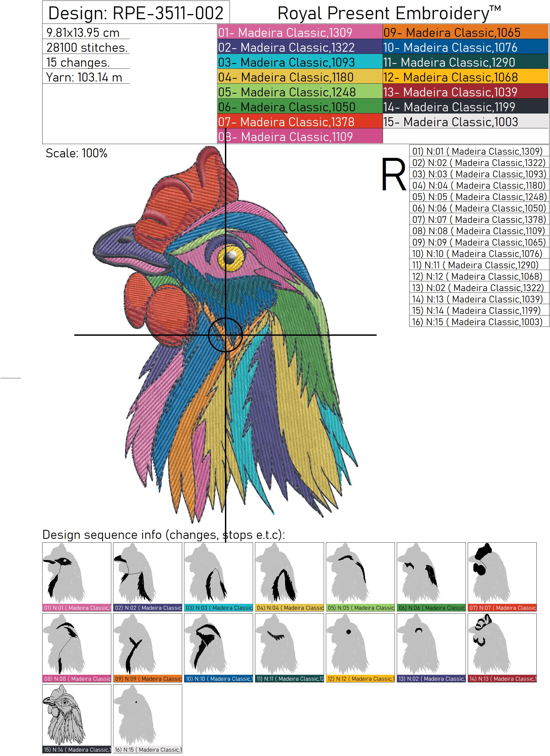Click list row '15) N:14 ( Madeira Classic,1199)'
Image resolution: width=550 pixels, height=756 pixels.
point(479,310)
